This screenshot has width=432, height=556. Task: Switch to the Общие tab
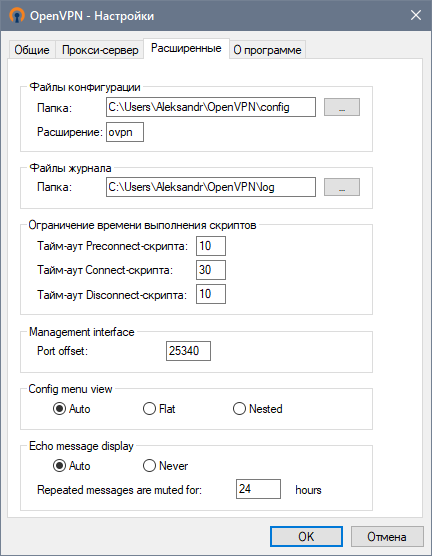pyautogui.click(x=32, y=50)
